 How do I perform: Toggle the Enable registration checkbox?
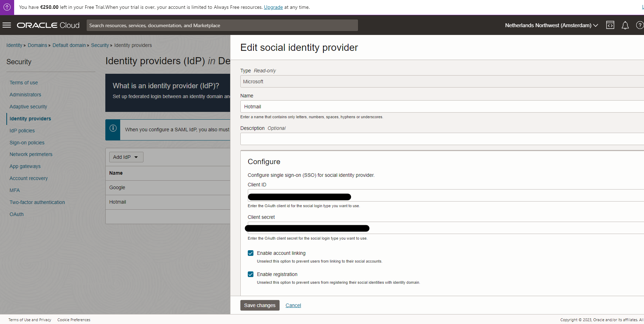pos(251,274)
